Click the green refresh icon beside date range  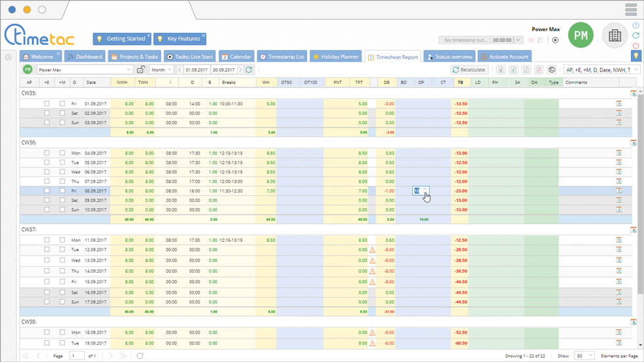pos(249,70)
